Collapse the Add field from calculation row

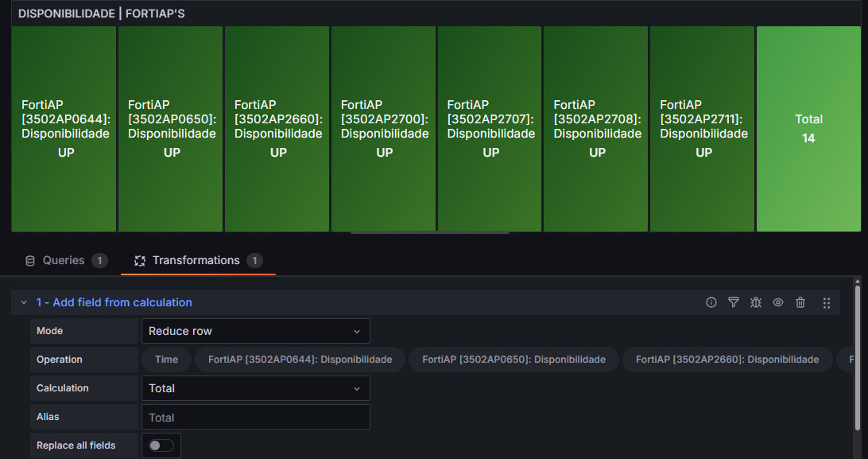click(x=24, y=302)
